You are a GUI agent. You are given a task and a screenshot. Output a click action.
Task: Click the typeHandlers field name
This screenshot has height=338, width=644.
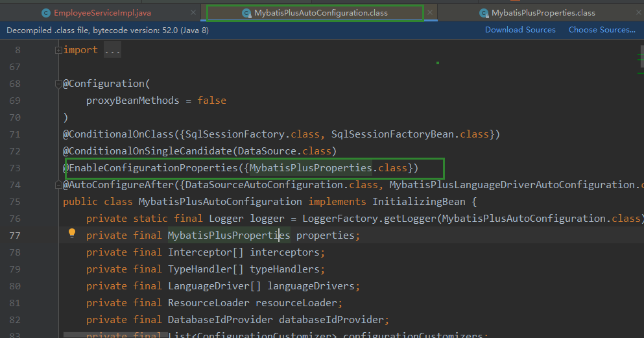click(285, 269)
